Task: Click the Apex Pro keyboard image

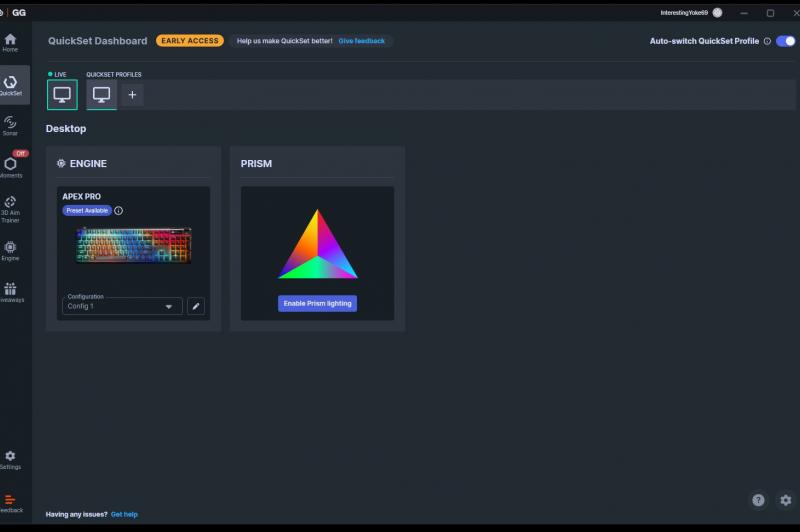Action: [134, 245]
